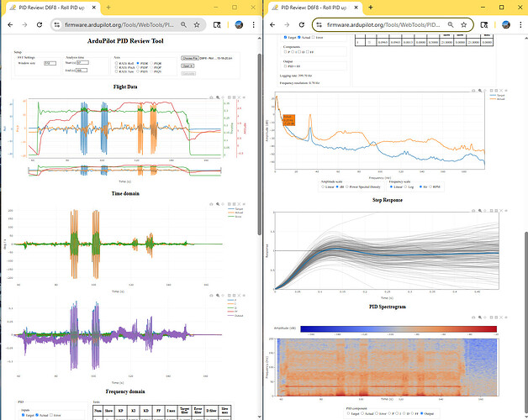Focus the FFT Window size input field
This screenshot has height=420, width=528.
(x=50, y=63)
